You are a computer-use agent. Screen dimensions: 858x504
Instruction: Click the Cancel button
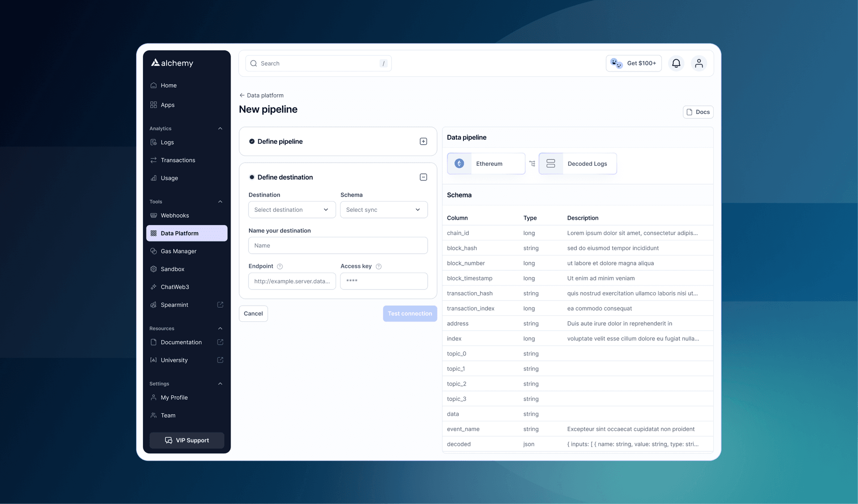pyautogui.click(x=253, y=313)
